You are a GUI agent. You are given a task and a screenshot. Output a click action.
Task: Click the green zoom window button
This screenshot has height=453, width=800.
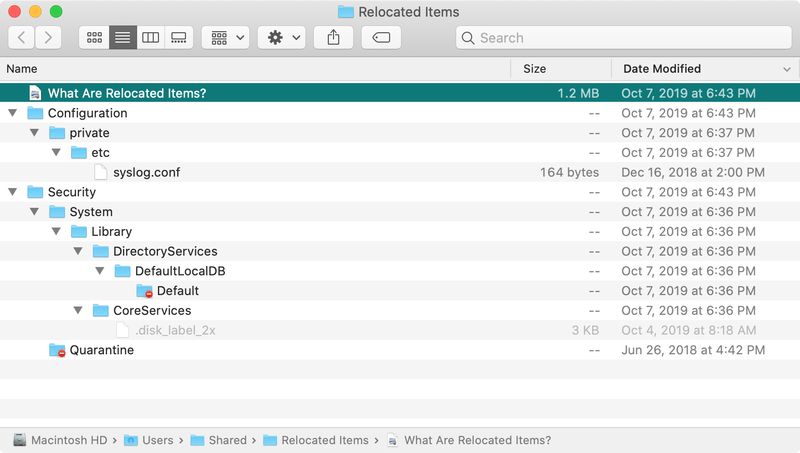point(56,11)
